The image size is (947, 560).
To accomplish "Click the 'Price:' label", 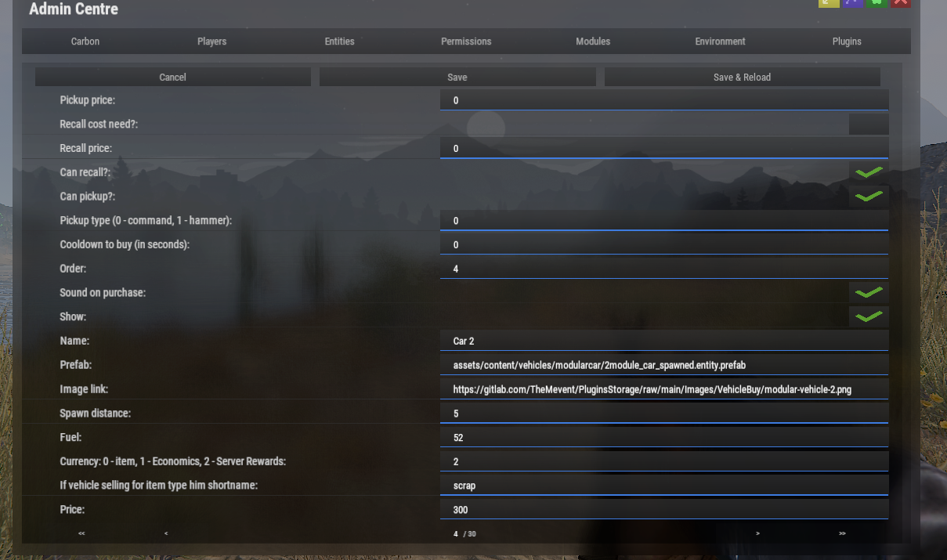I will pos(72,510).
